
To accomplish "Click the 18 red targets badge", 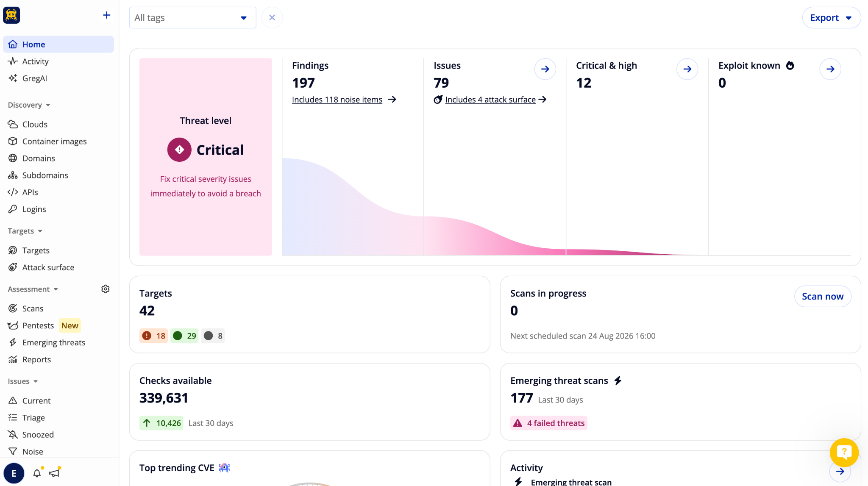I will [154, 336].
